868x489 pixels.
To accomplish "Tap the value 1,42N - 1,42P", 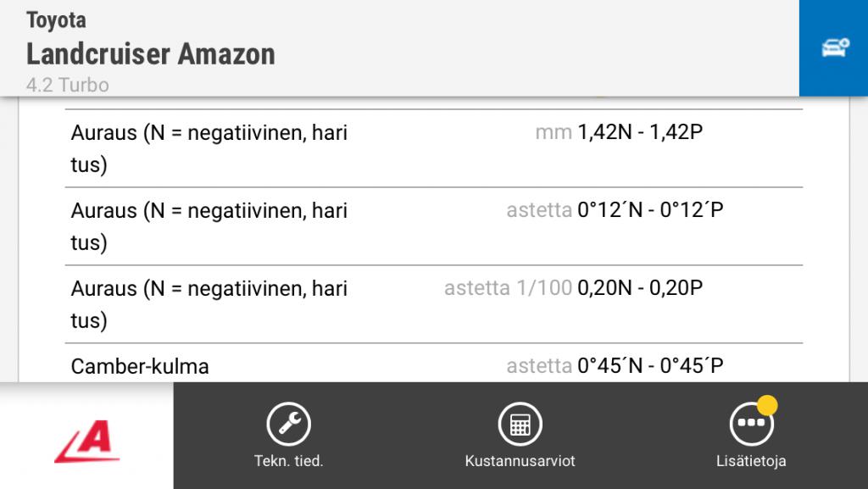I will 640,132.
